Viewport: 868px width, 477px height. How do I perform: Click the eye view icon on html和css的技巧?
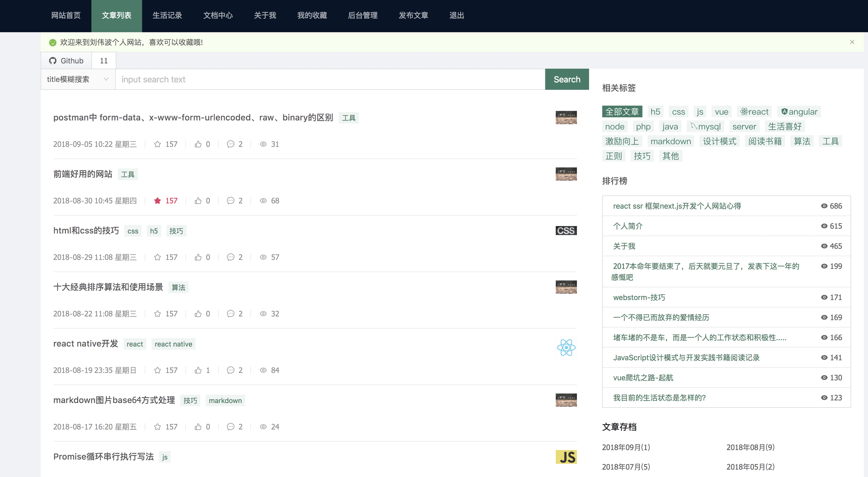[x=263, y=257]
